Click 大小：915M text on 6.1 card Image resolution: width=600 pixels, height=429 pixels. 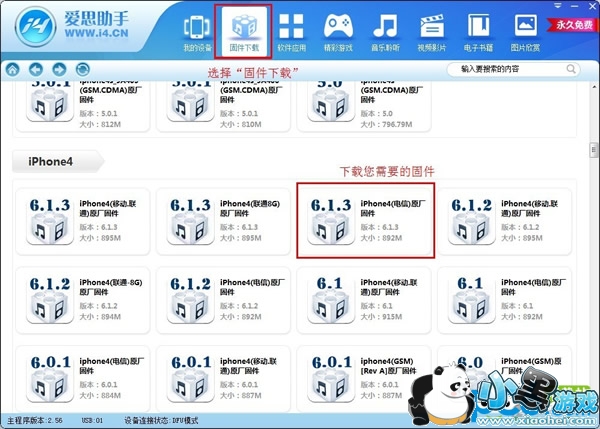pyautogui.click(x=381, y=317)
